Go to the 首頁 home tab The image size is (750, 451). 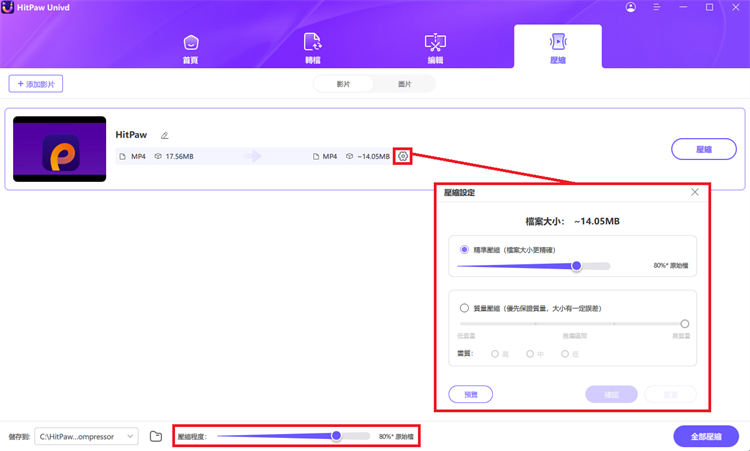[x=191, y=49]
